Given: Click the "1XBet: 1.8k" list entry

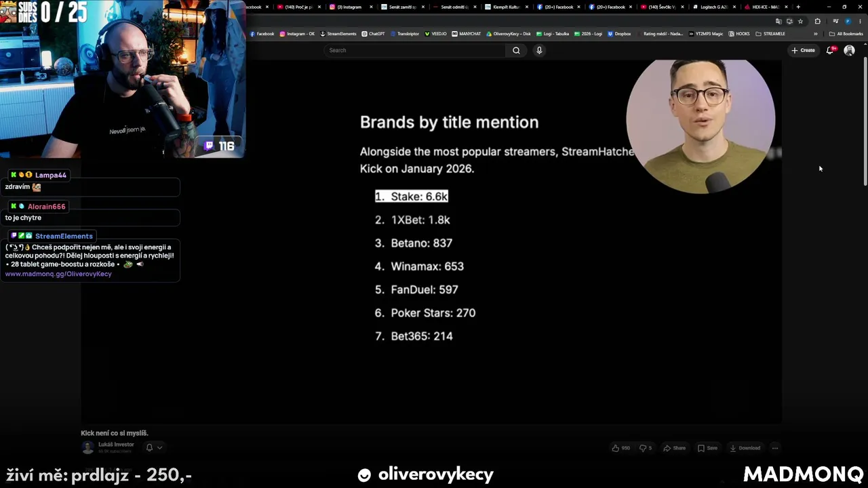Looking at the screenshot, I should [412, 220].
